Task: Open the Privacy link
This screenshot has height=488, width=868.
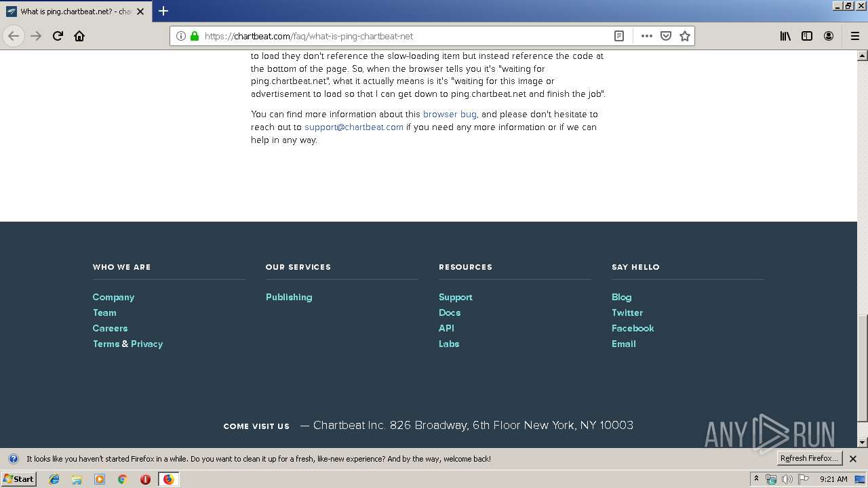Action: (x=146, y=344)
